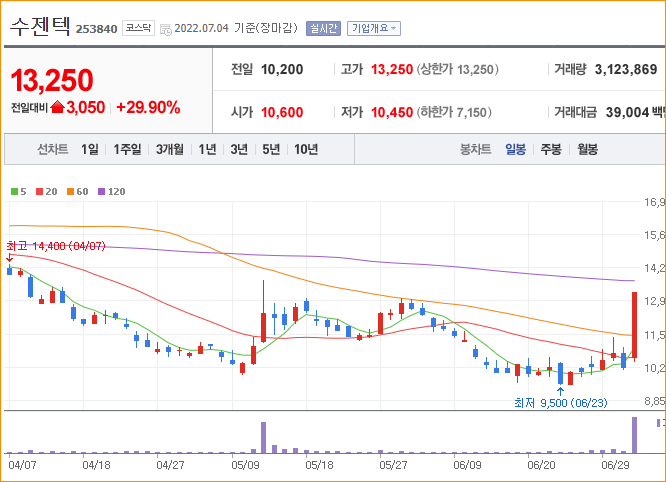This screenshot has width=666, height=482.
Task: Click the trading volume 3,123,869
Action: click(626, 69)
